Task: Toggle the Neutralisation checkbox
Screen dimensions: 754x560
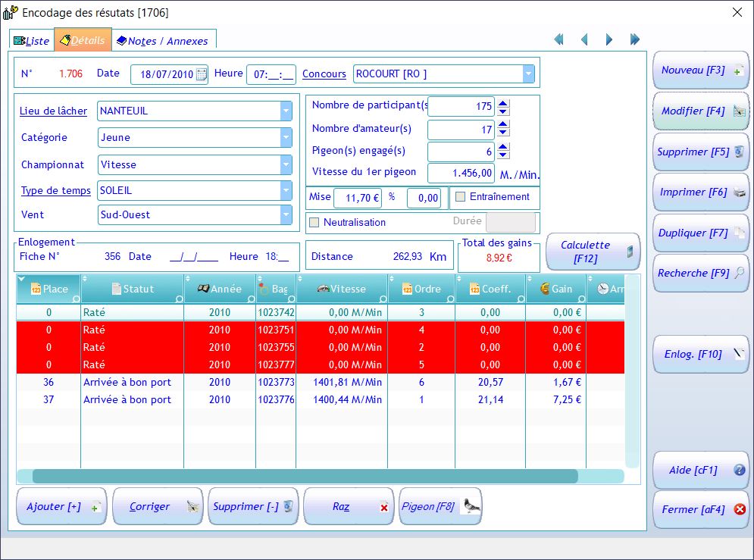Action: [x=314, y=222]
